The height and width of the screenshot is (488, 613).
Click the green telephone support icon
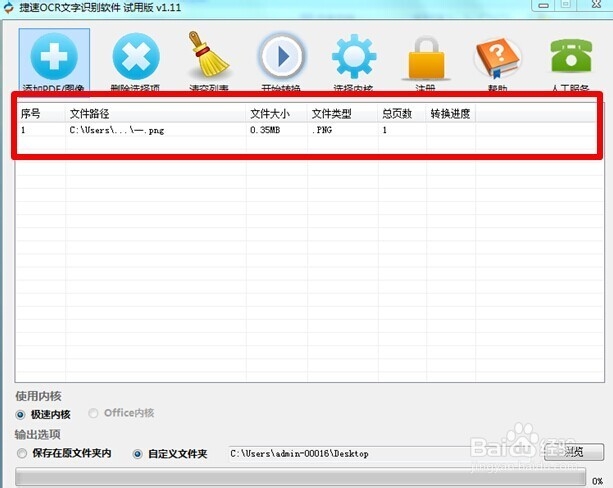[x=571, y=56]
